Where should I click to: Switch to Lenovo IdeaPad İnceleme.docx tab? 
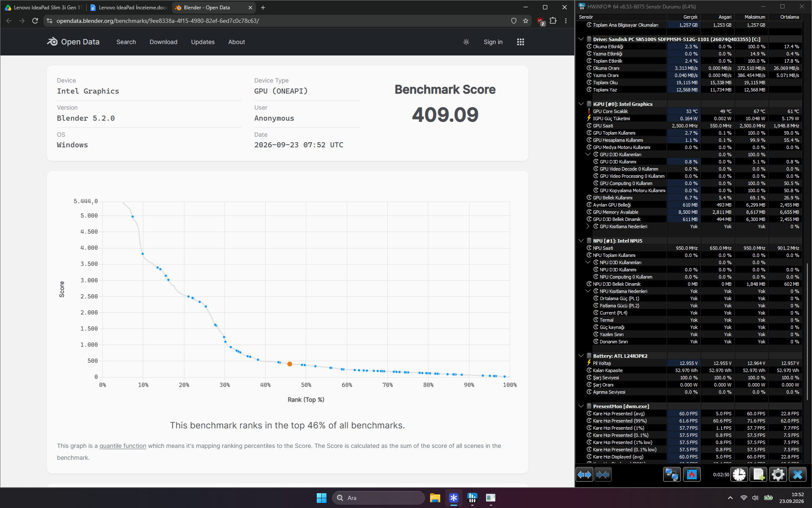[x=129, y=8]
